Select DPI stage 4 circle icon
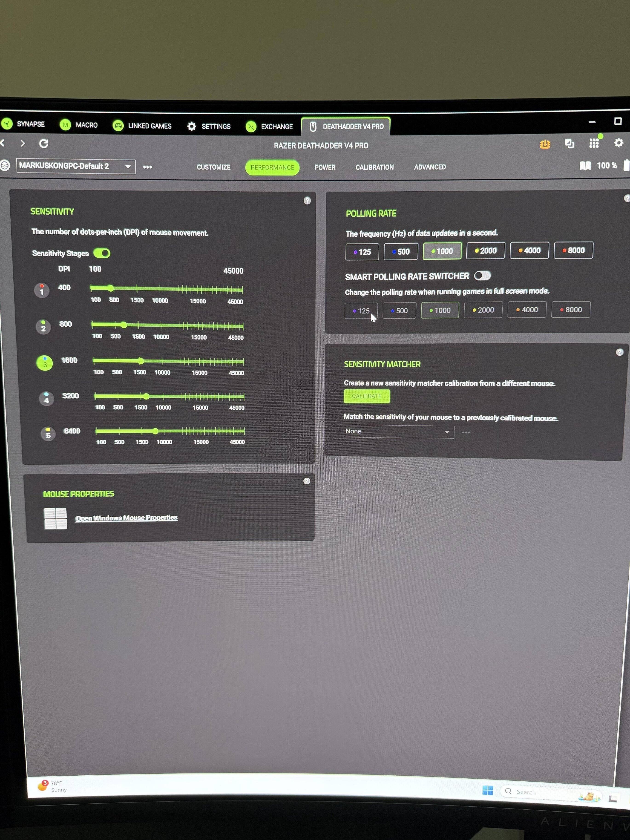 46,398
